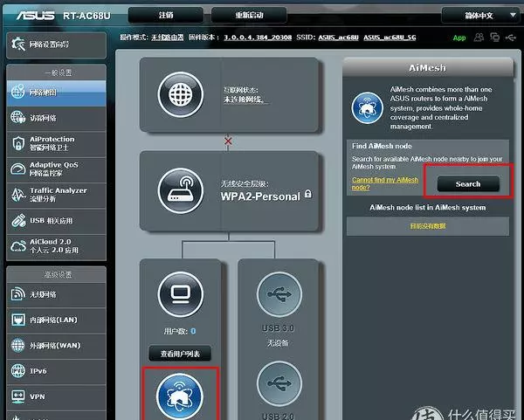
Task: Click the AiMesh node icon in map
Action: [x=180, y=396]
